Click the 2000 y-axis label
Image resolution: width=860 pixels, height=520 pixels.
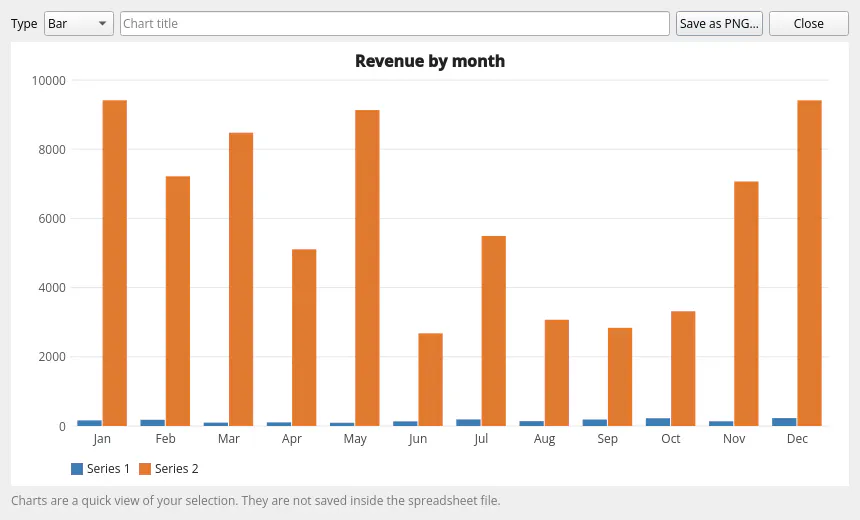point(52,357)
